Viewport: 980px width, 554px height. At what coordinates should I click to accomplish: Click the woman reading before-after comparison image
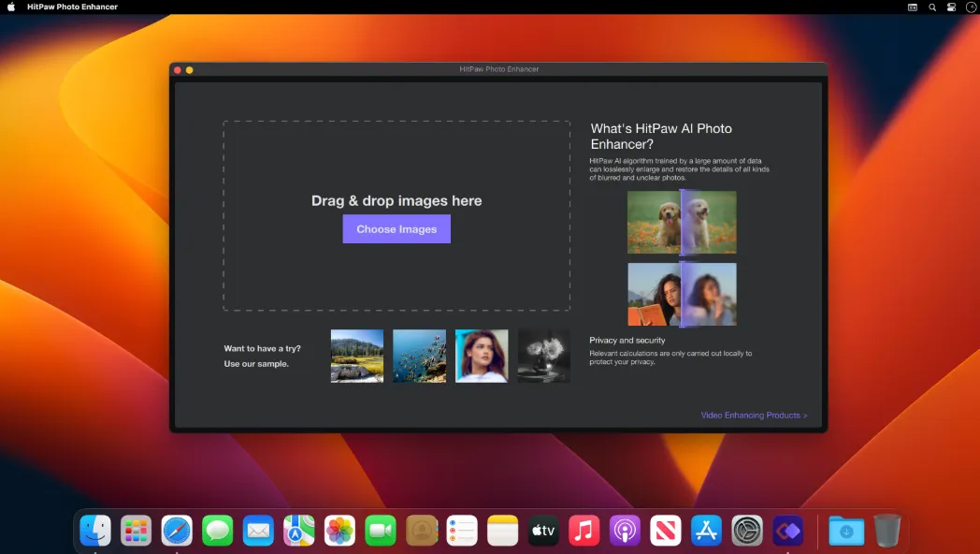click(x=682, y=294)
